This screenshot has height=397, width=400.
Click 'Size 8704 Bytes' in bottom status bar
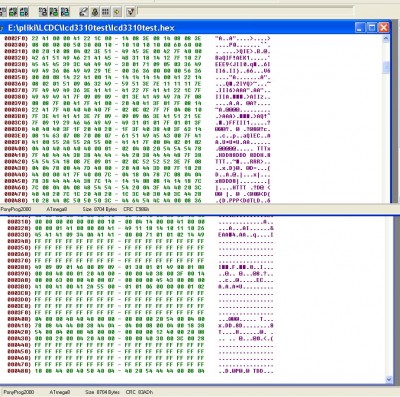click(x=102, y=392)
